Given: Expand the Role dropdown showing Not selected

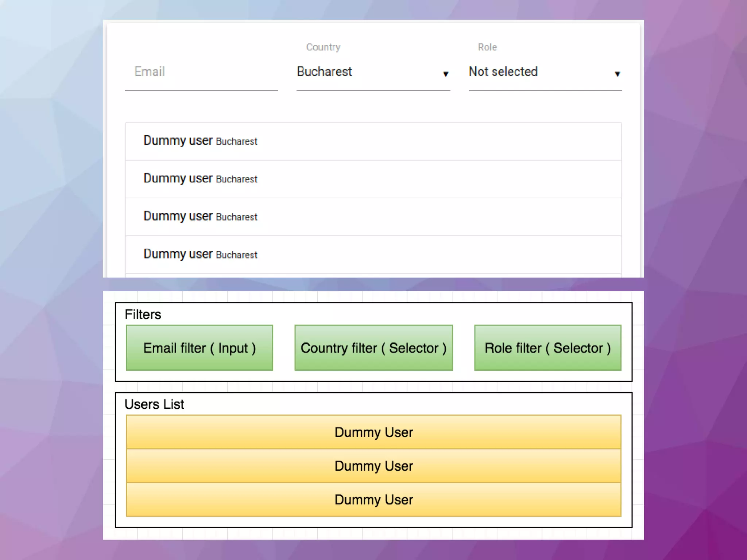Looking at the screenshot, I should click(545, 72).
